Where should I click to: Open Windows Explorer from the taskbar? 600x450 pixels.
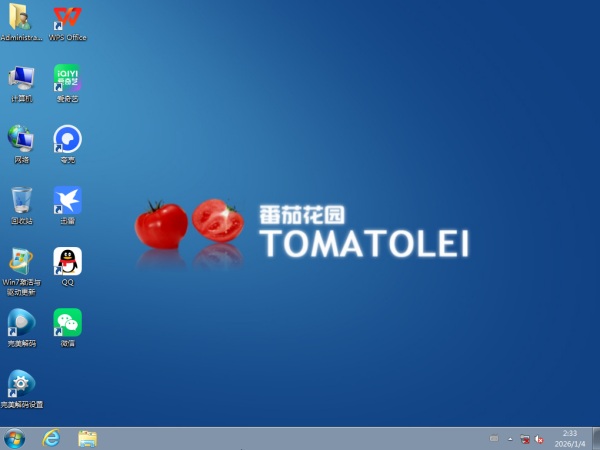click(87, 438)
